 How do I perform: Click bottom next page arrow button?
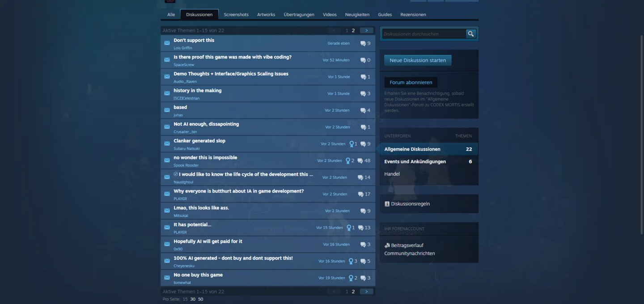(366, 291)
